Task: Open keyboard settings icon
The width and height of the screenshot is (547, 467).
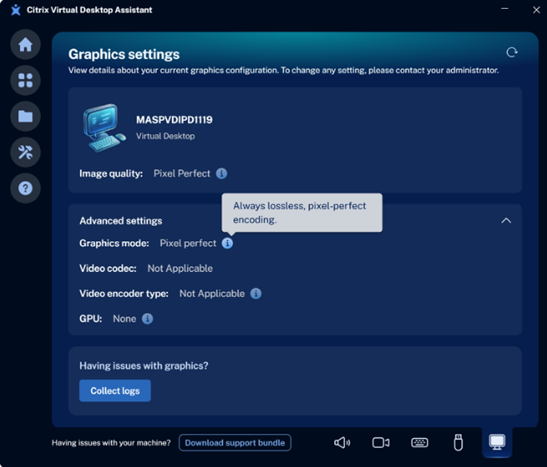Action: [419, 443]
